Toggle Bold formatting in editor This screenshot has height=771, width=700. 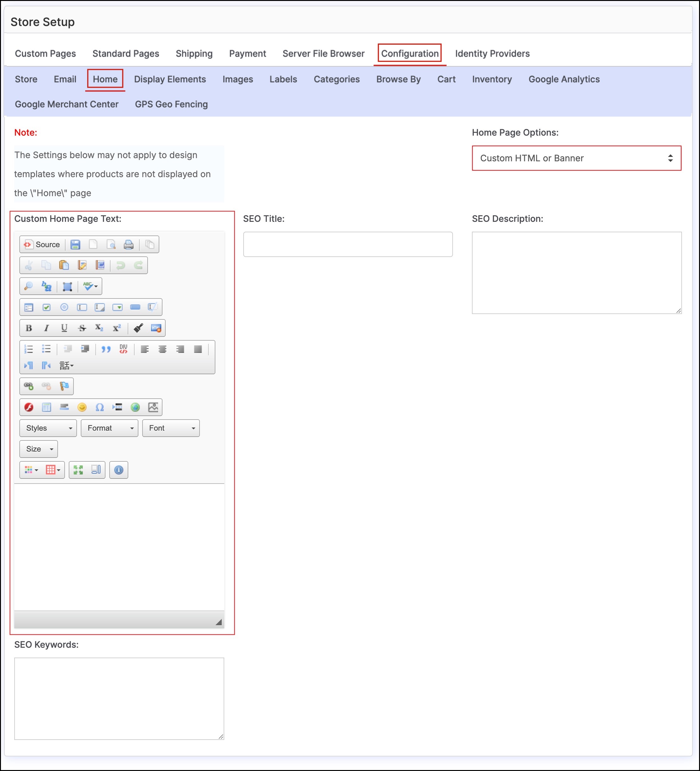29,328
